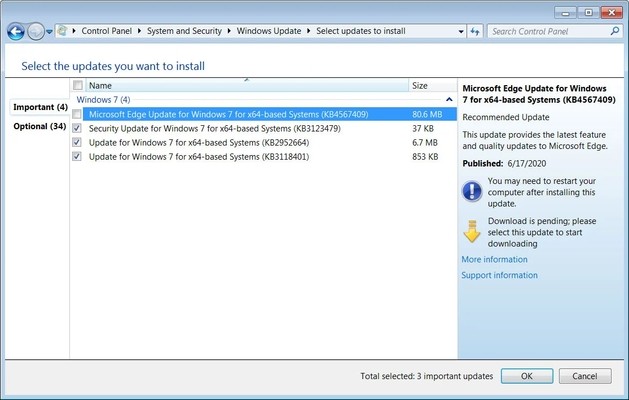Screen dimensions: 629x400
Task: Click the 853 KB size value
Action: [x=425, y=156]
